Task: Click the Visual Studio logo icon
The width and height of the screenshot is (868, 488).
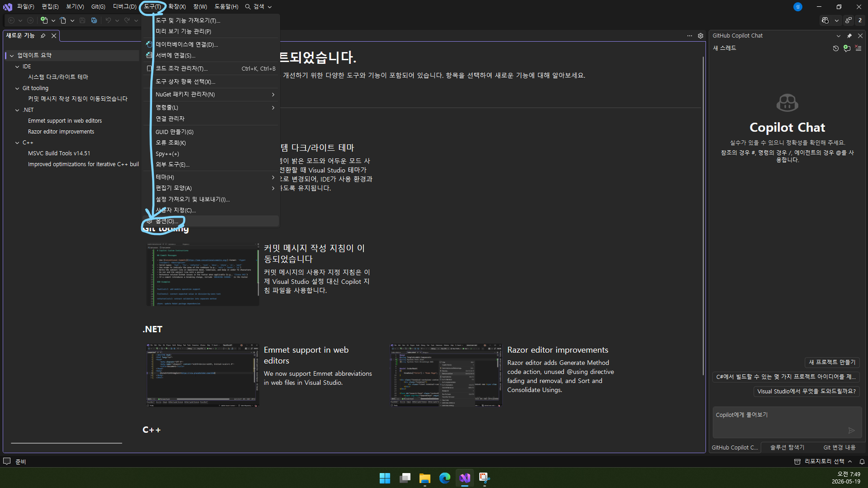Action: click(8, 7)
